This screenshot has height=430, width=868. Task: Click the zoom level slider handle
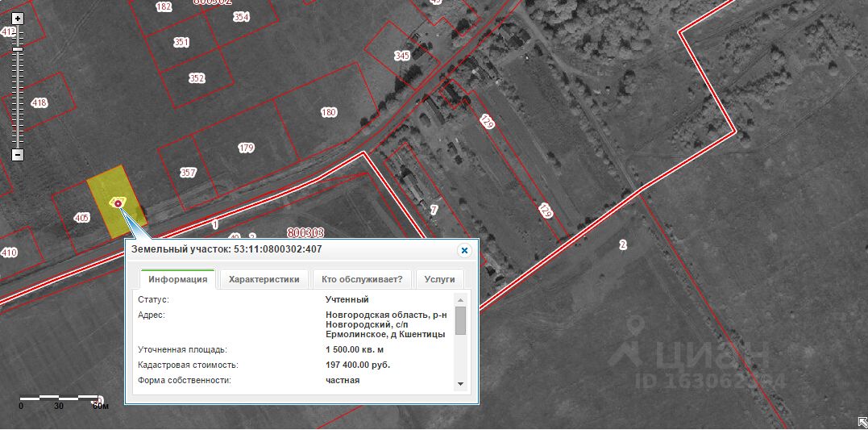pyautogui.click(x=18, y=49)
